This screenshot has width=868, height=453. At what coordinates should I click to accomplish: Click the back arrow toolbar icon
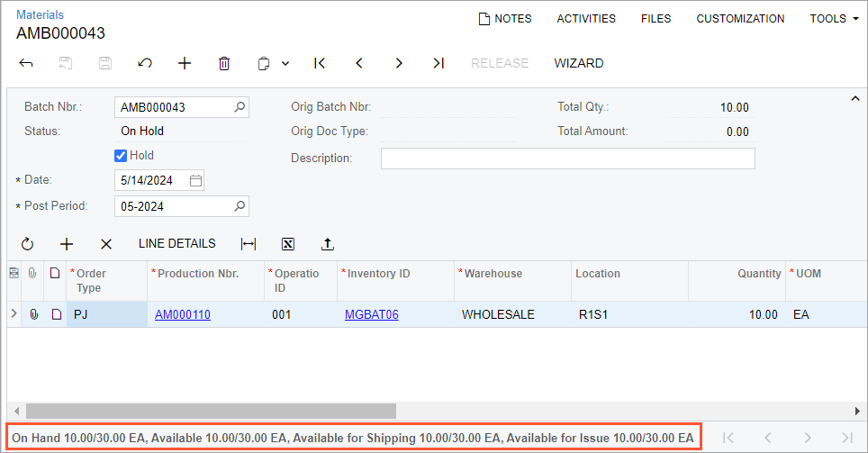26,63
